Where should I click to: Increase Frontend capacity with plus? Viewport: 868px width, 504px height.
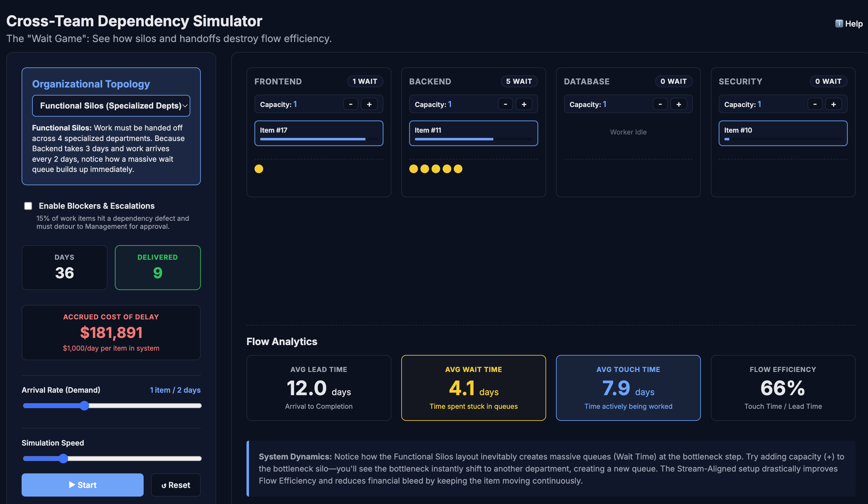(x=369, y=104)
